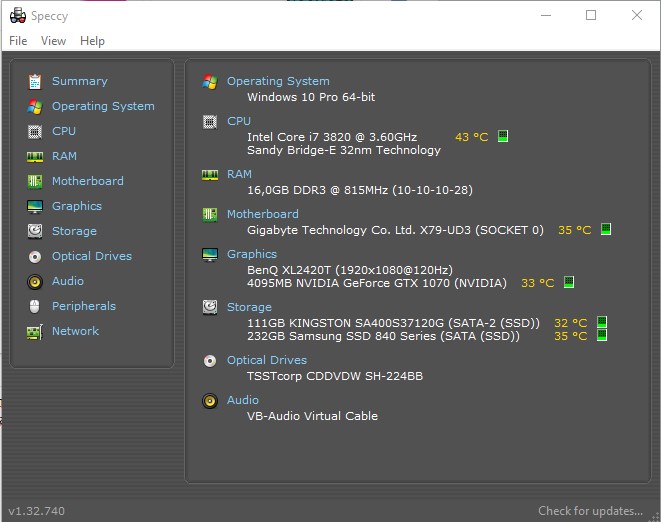Click the Summary clipboard icon in sidebar
661x522 pixels.
pos(35,81)
